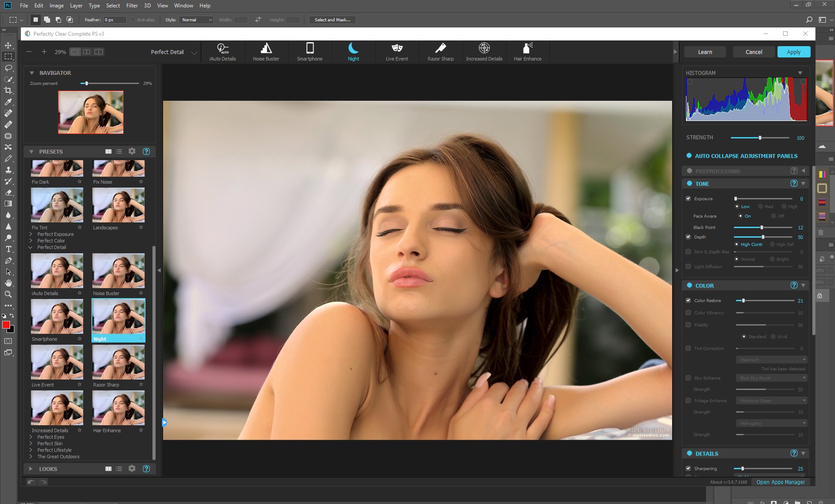This screenshot has width=835, height=504.
Task: Collapse the Presets panel
Action: coord(31,151)
